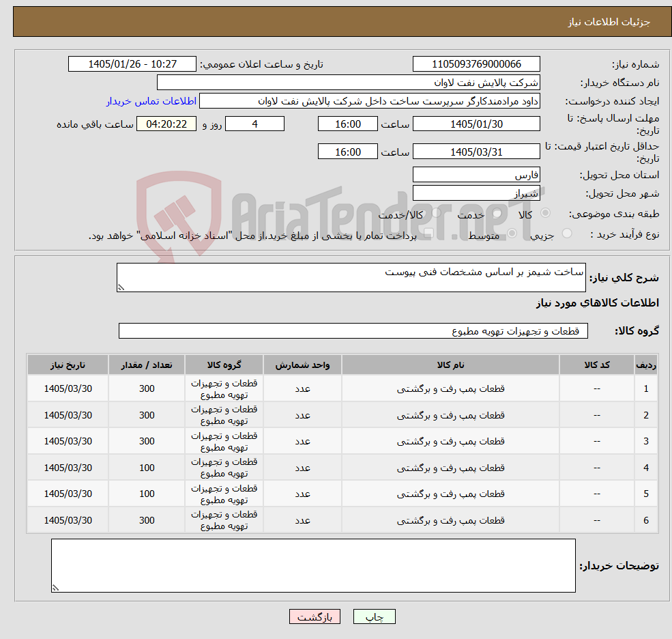Click the need date in row 6

[x=68, y=520]
